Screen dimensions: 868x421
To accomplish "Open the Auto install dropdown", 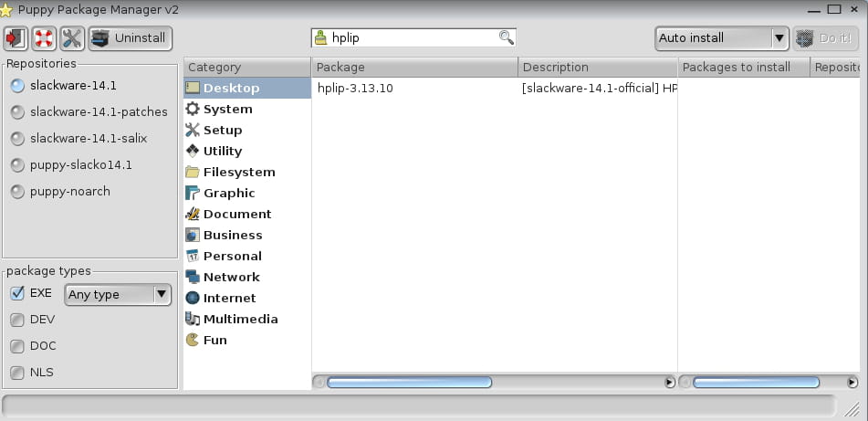I will [x=721, y=38].
